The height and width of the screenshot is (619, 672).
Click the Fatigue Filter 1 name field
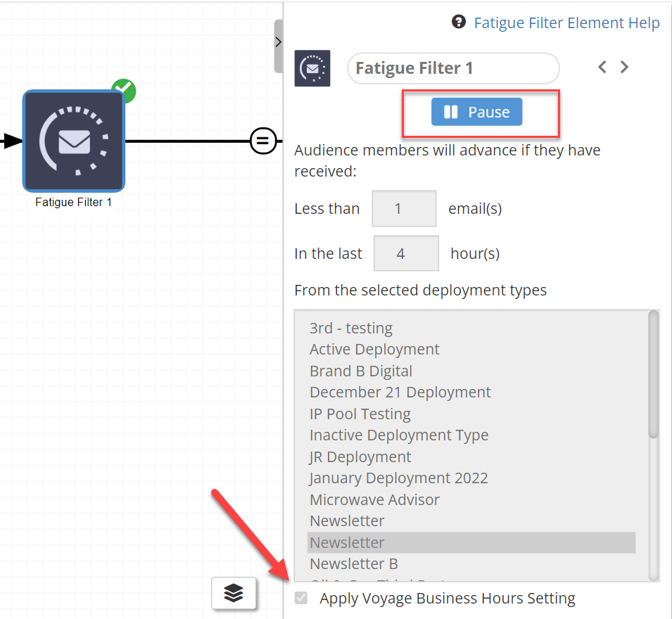[453, 68]
